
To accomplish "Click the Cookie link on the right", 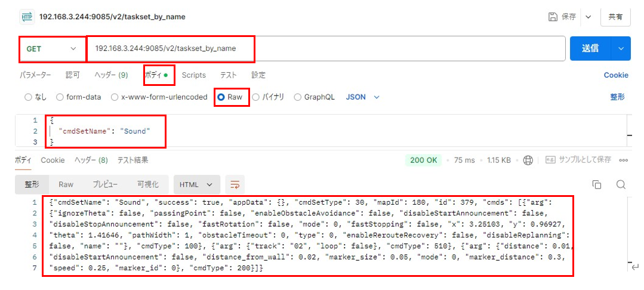I will tap(616, 75).
